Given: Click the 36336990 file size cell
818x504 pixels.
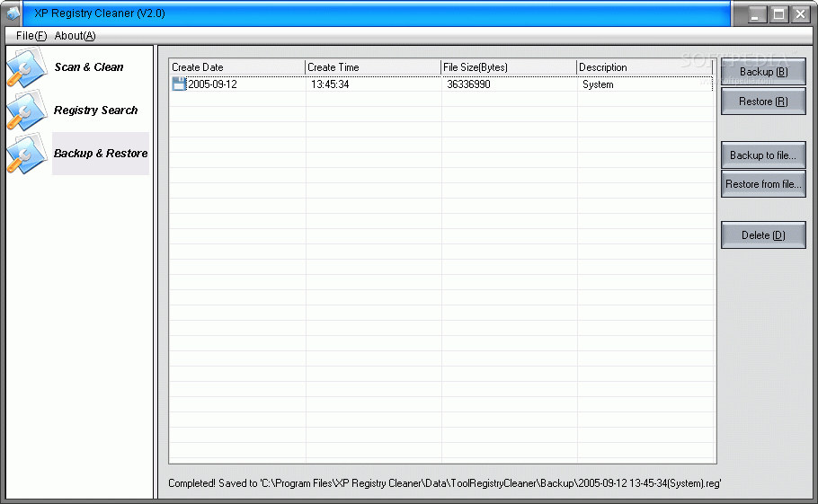Looking at the screenshot, I should (468, 84).
